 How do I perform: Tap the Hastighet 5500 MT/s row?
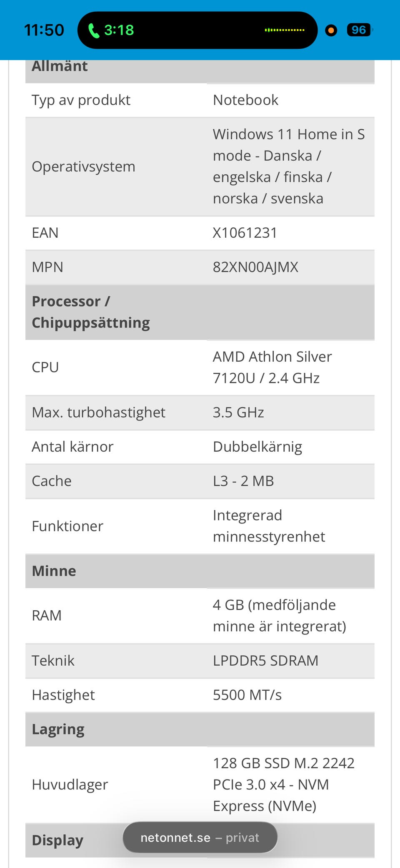click(200, 695)
